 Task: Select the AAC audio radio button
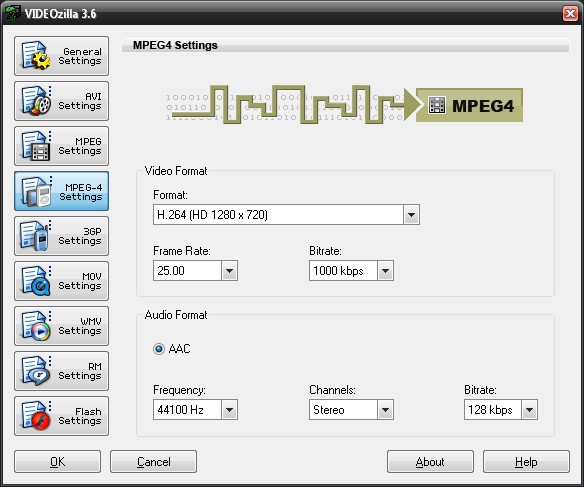(159, 349)
